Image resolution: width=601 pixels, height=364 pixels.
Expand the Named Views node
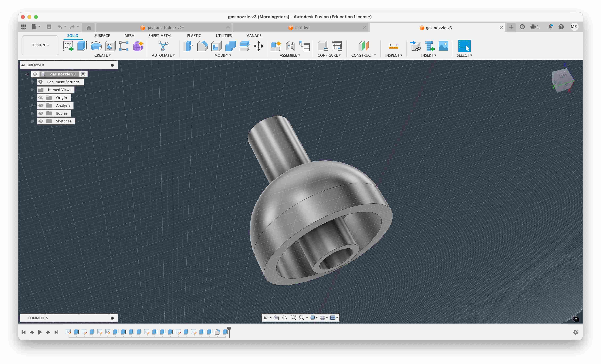point(32,90)
